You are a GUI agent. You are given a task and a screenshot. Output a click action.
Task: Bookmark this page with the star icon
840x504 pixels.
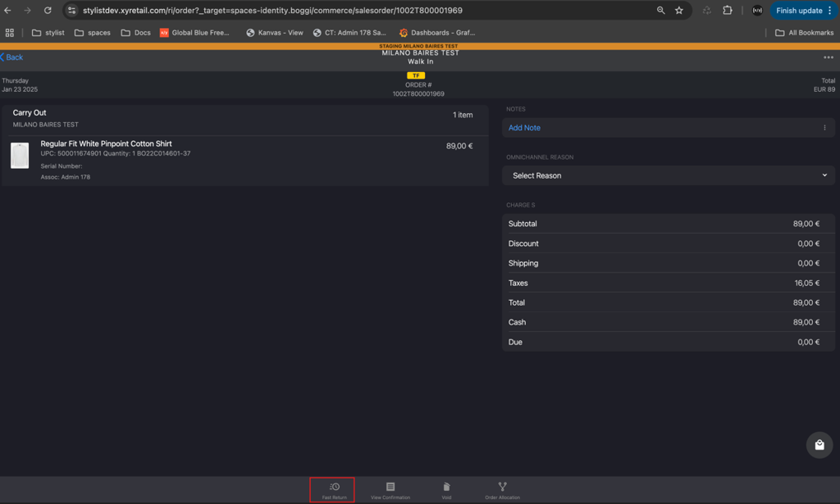(x=678, y=10)
